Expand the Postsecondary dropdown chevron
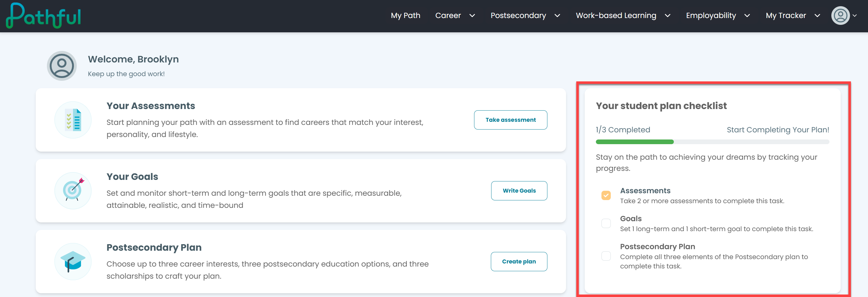Screen dimensions: 868x297 tap(557, 16)
